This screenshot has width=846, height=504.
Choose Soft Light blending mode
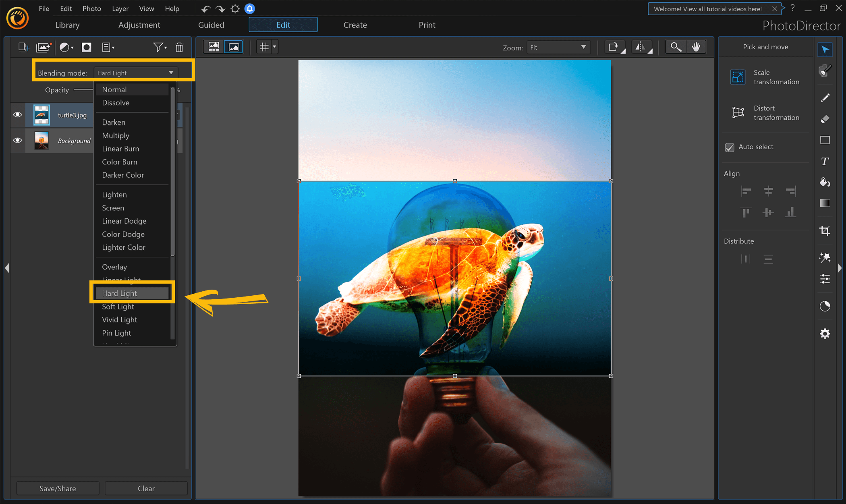click(x=132, y=307)
